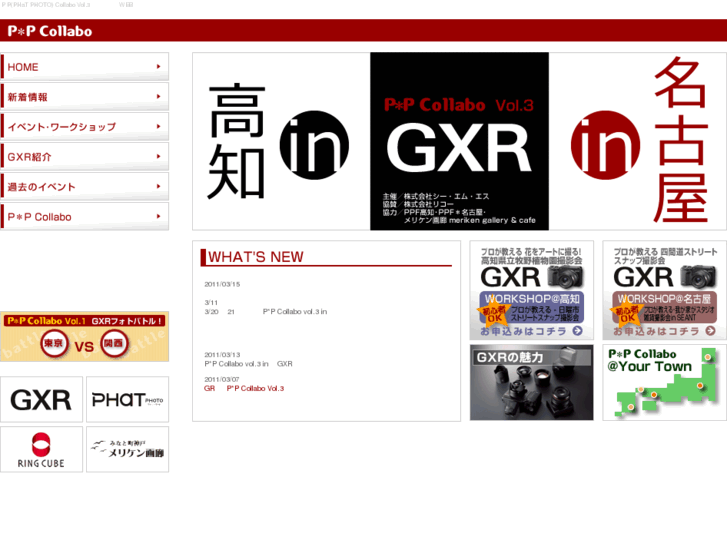Click the 2011/03/13 news date
This screenshot has width=727, height=545.
pos(222,354)
